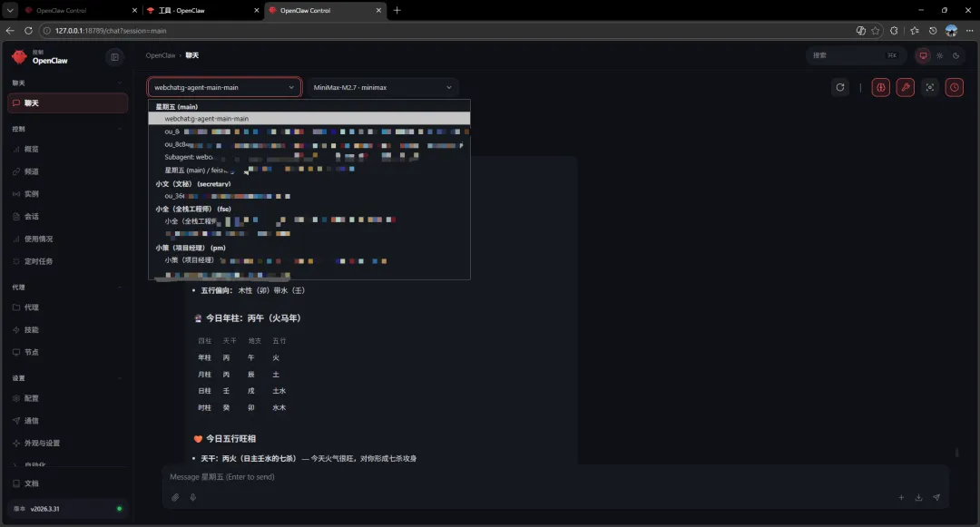Image resolution: width=980 pixels, height=527 pixels.
Task: Open browser profile avatar
Action: (x=951, y=31)
